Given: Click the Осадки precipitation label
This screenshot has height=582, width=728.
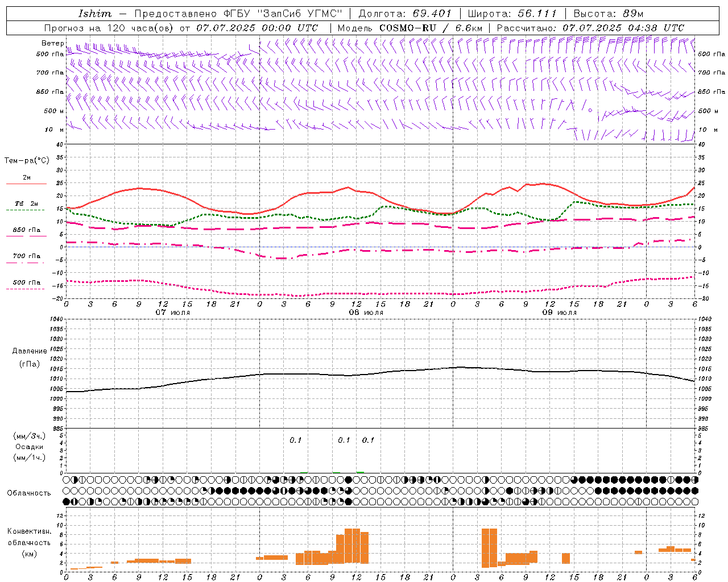Looking at the screenshot, I should pos(29,447).
